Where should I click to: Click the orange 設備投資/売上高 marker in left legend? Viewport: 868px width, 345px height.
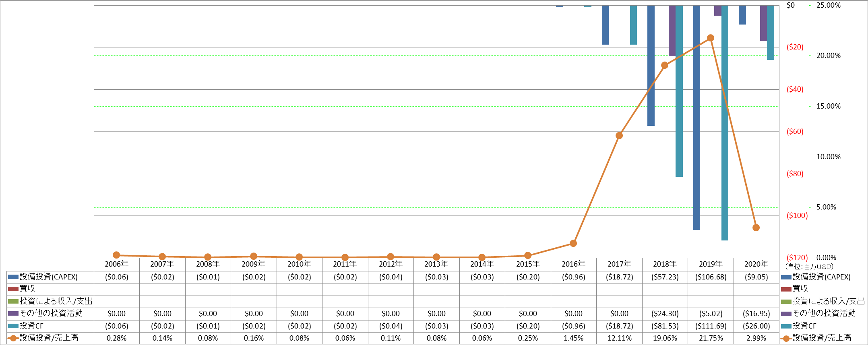13,338
